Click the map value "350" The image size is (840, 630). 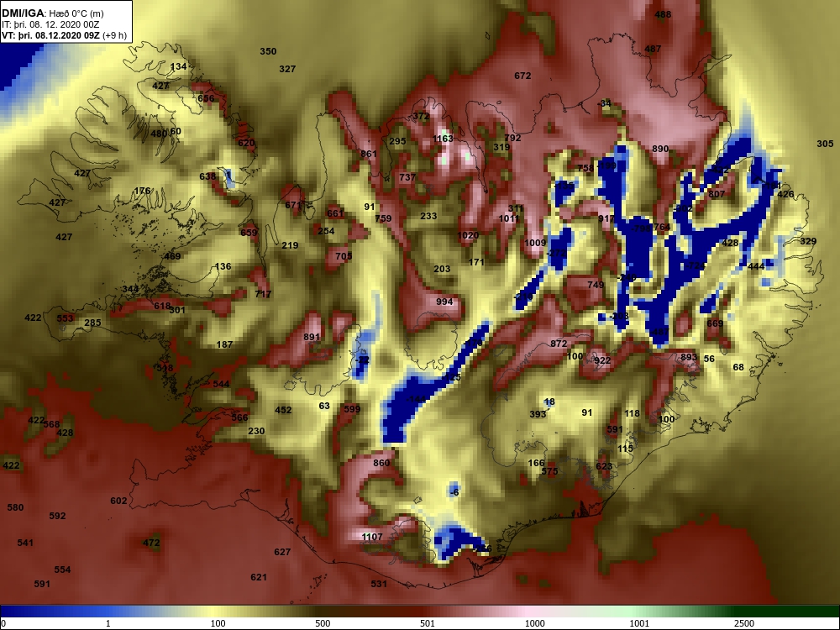[x=269, y=51]
